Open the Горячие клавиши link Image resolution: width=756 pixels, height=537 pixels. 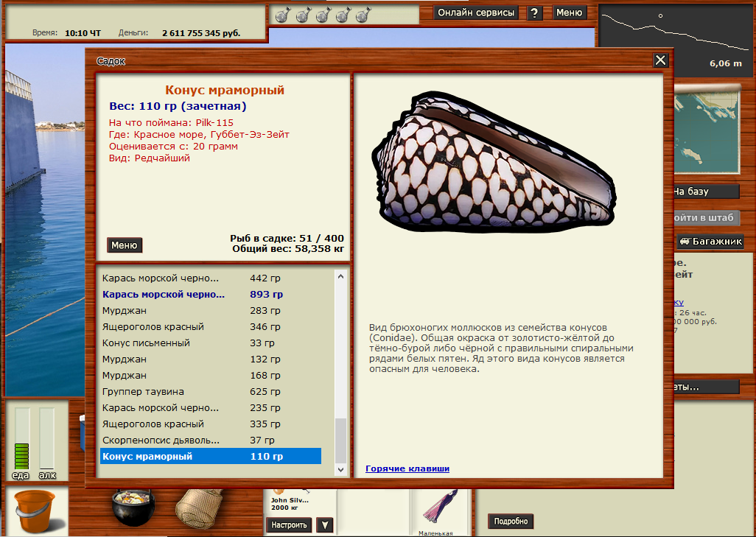coord(407,468)
